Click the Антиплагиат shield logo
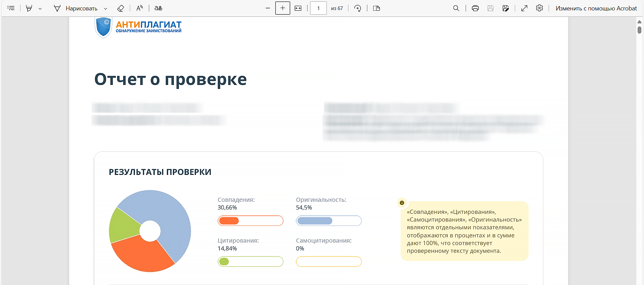The width and height of the screenshot is (644, 285). 103,27
